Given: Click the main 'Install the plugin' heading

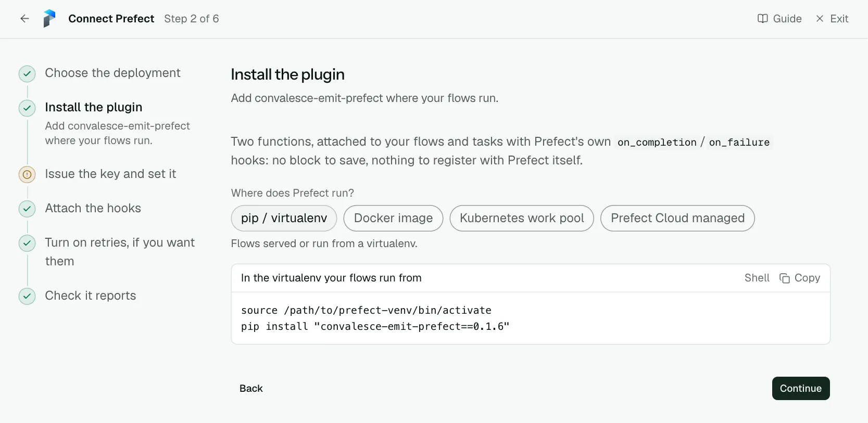Looking at the screenshot, I should [288, 74].
